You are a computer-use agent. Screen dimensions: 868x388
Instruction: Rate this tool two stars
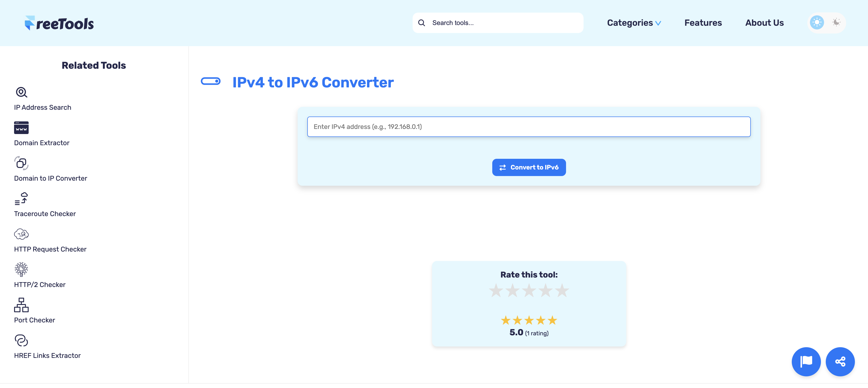coord(512,290)
